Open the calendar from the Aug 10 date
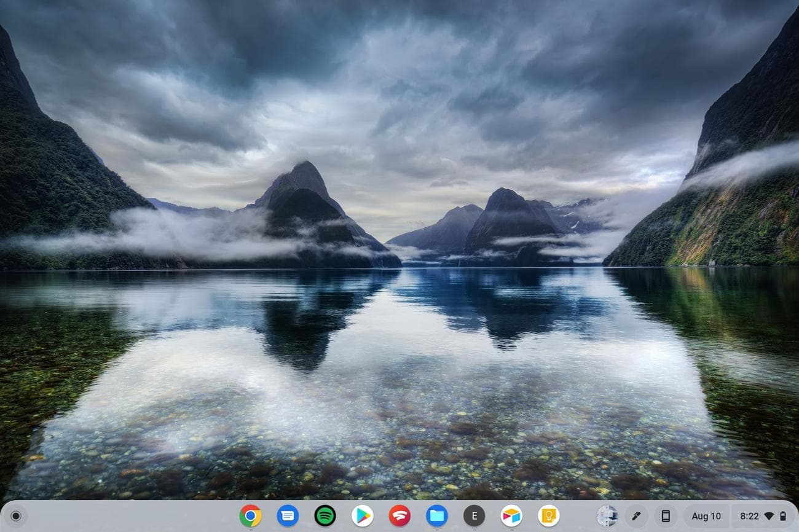This screenshot has width=799, height=532. click(706, 516)
